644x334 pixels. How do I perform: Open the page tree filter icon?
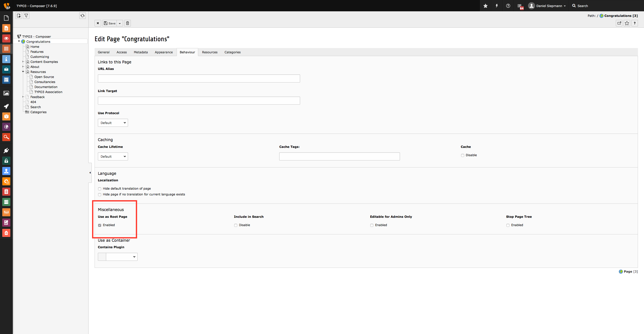pyautogui.click(x=26, y=16)
